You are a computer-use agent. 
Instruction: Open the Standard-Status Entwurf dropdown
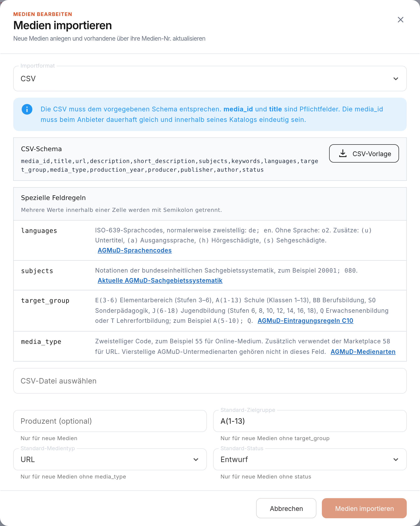tap(310, 459)
